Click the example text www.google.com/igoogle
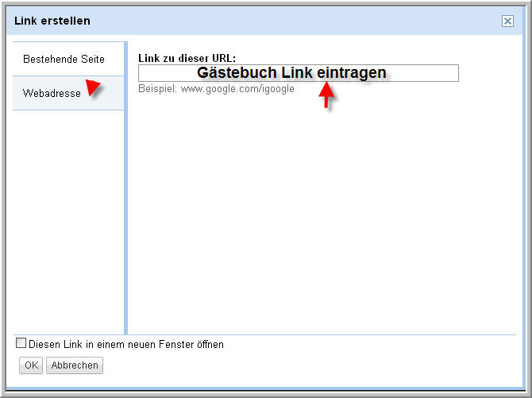The height and width of the screenshot is (398, 532). pyautogui.click(x=237, y=89)
